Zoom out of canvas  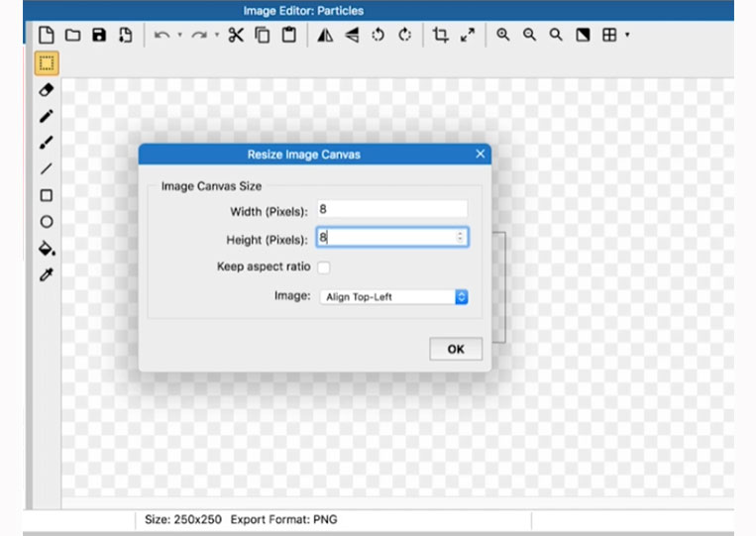(529, 35)
